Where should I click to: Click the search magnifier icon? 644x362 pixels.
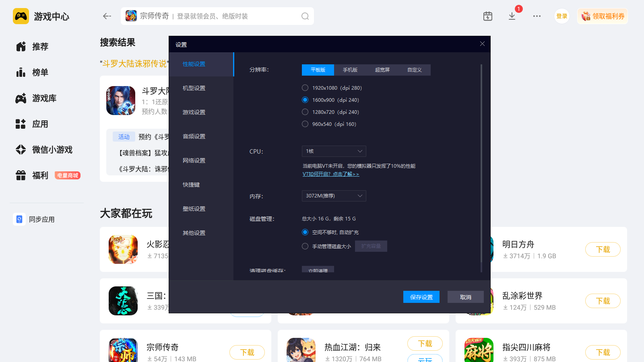coord(305,16)
